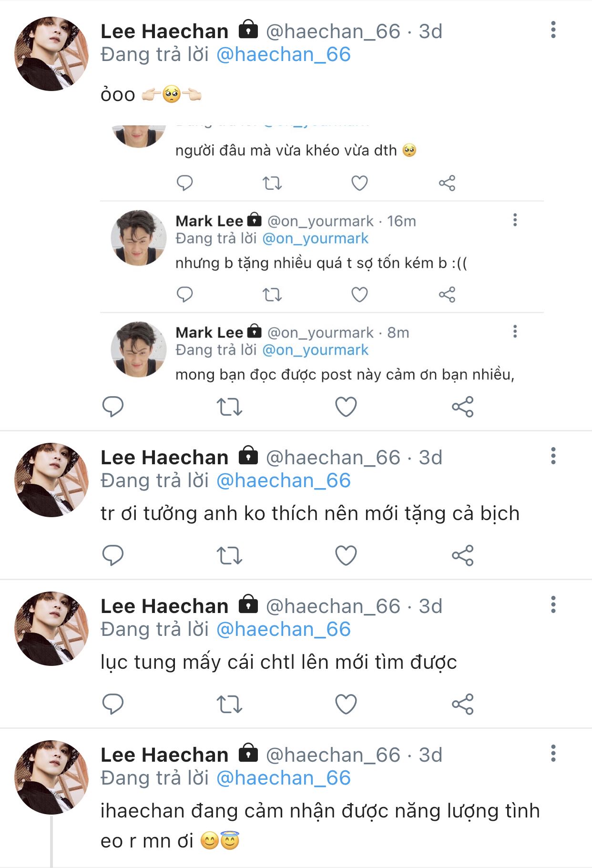Screen dimensions: 592x868
Task: Reply to the "lục tung mấy cái chtl" tweet
Action: [113, 704]
